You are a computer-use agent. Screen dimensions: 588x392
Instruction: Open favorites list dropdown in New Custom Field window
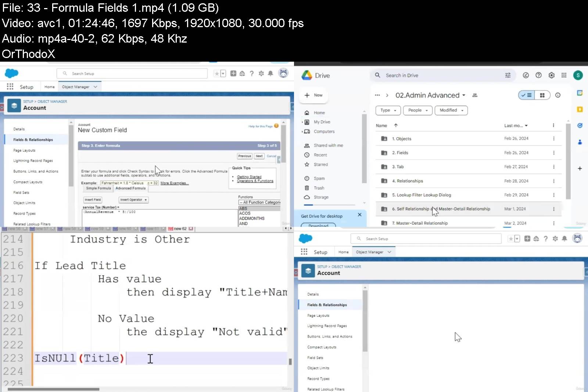[x=223, y=74]
